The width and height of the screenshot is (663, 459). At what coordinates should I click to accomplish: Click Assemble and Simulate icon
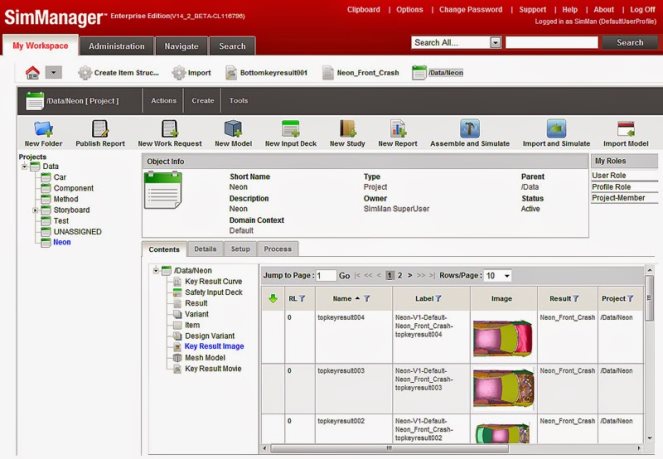point(470,129)
